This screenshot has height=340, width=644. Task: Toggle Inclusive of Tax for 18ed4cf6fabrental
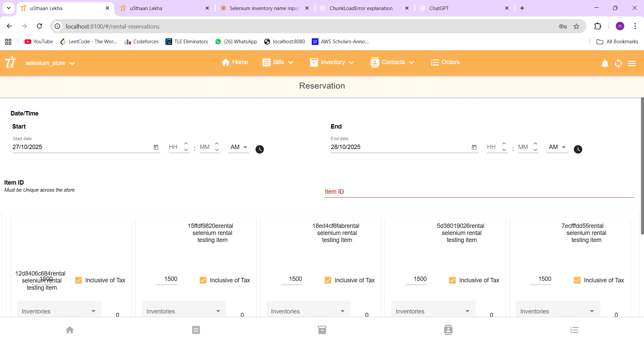pyautogui.click(x=328, y=280)
